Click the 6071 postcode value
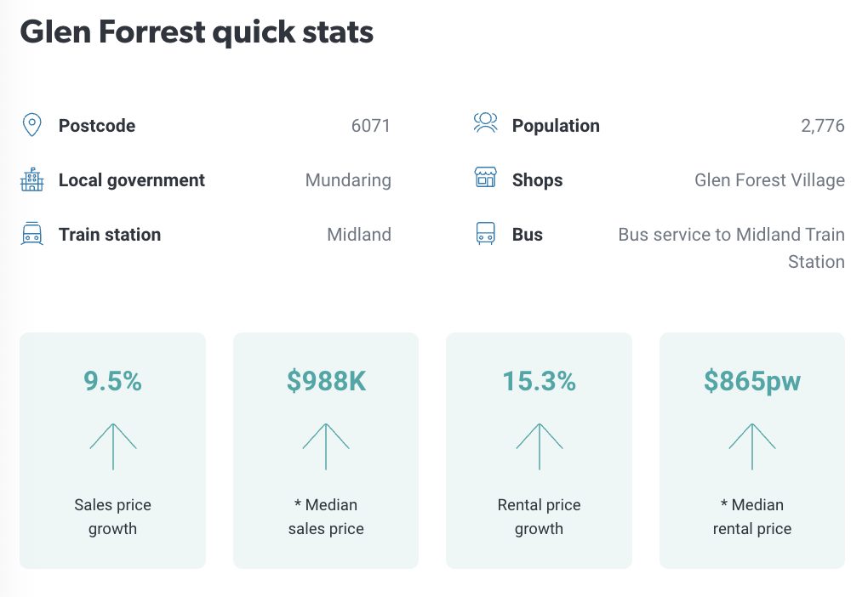Viewport: 868px width, 597px height. [371, 126]
